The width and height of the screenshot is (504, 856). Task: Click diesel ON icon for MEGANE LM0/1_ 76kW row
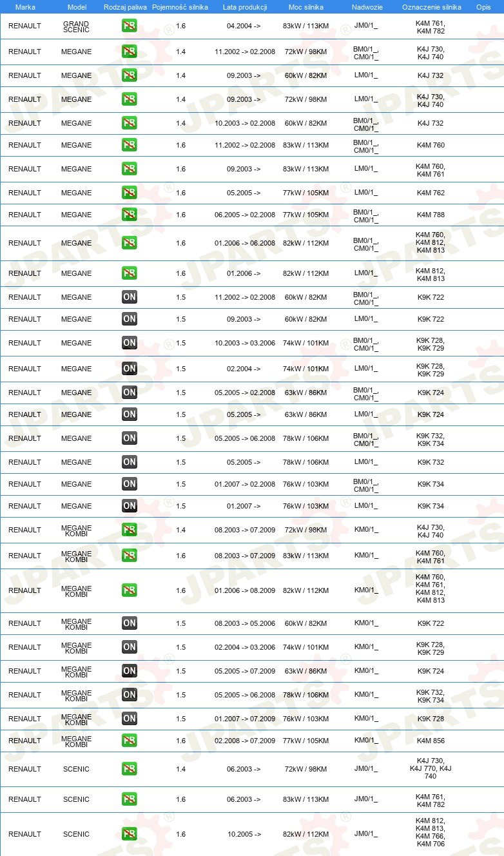pos(130,506)
